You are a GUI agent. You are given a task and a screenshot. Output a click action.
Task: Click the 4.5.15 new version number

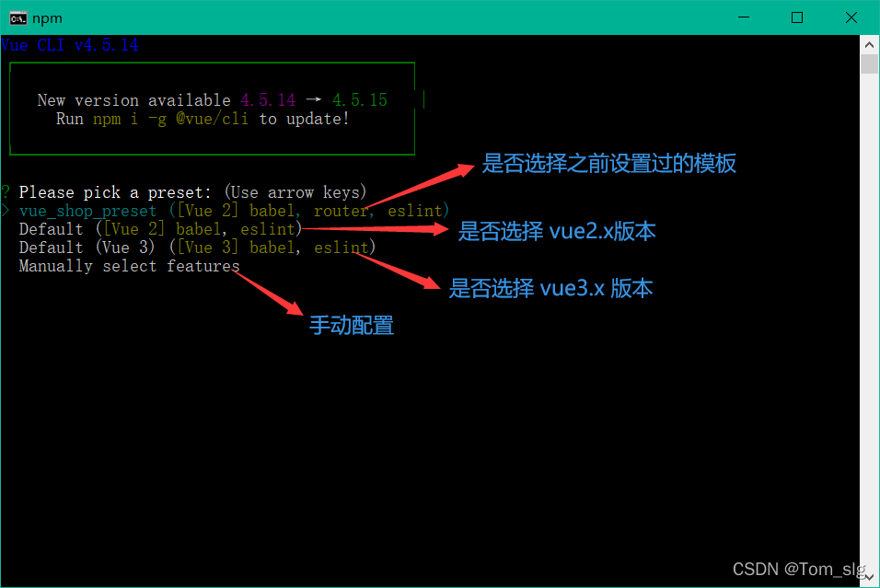(360, 100)
